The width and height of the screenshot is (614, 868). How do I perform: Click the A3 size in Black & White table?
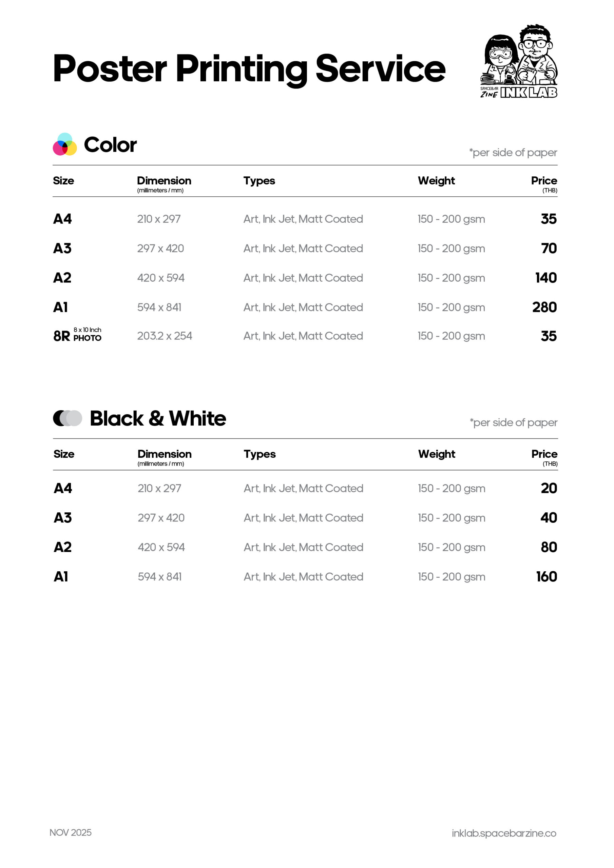pos(63,518)
